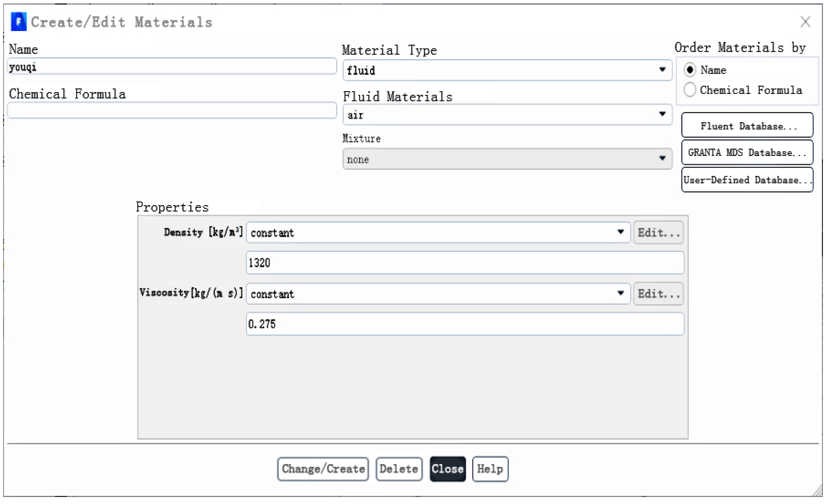This screenshot has width=826, height=504.
Task: Close the Create/Edit Materials dialog with X
Action: pos(805,22)
